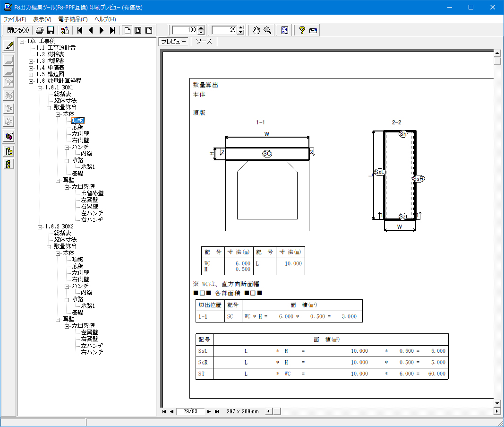Click previous-page arrow in bottom navigation bar
The image size is (504, 427).
171,411
